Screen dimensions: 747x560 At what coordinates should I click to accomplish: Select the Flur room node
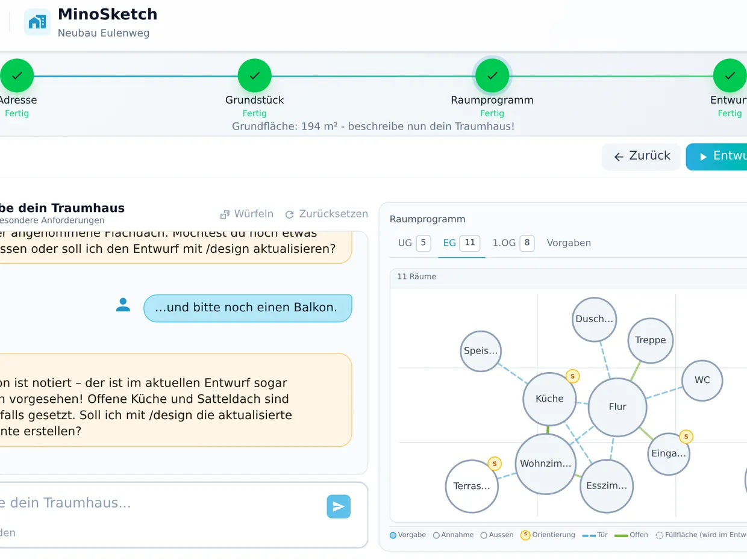pyautogui.click(x=617, y=407)
